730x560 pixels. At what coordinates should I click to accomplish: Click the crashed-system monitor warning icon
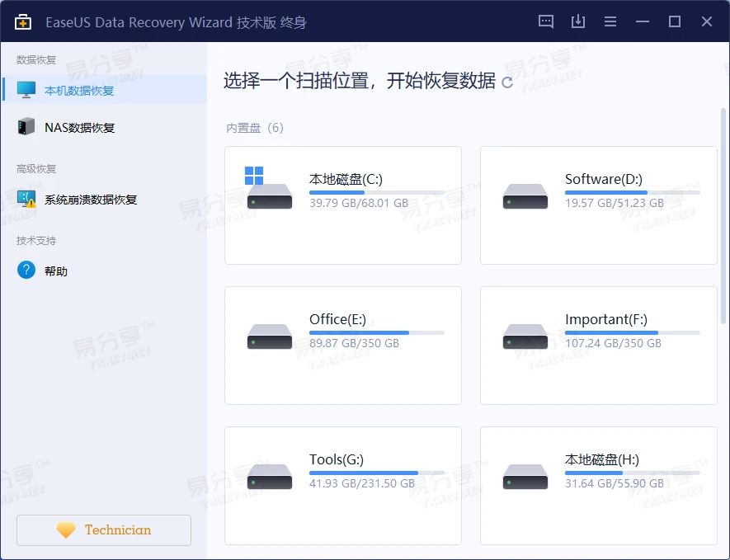click(x=26, y=199)
